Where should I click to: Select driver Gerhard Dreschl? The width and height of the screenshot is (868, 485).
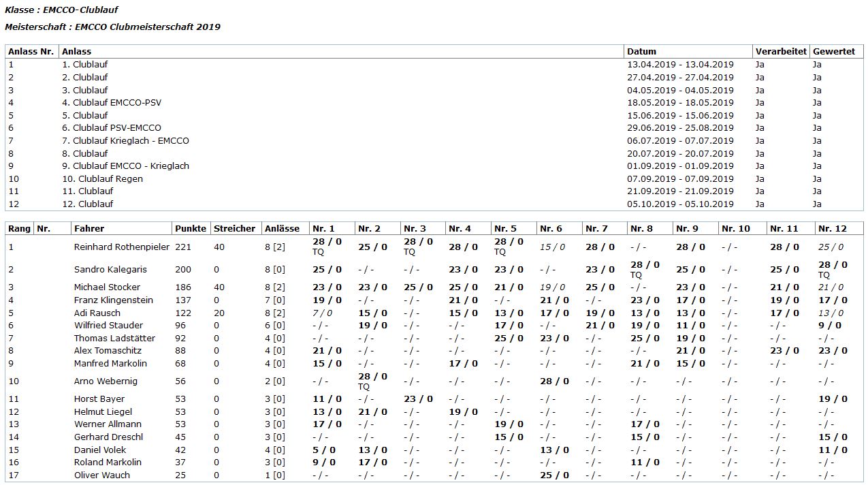pyautogui.click(x=108, y=437)
